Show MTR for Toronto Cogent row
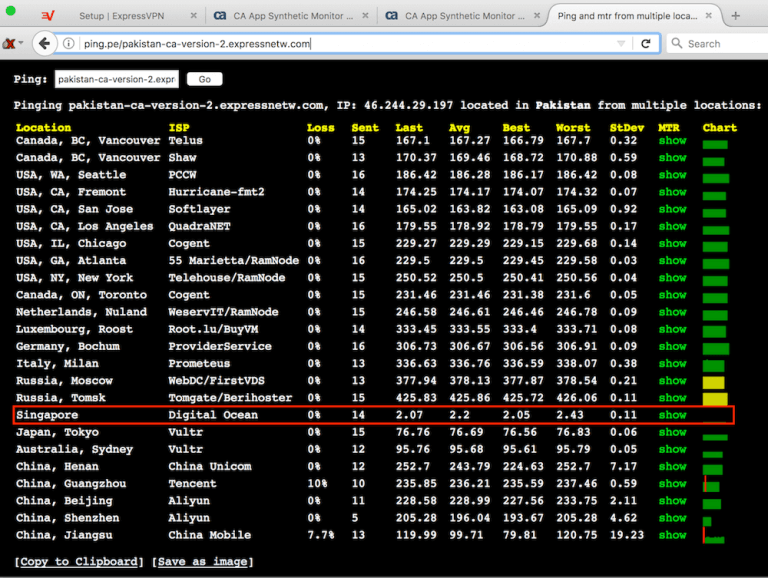The height and width of the screenshot is (578, 768). pyautogui.click(x=672, y=295)
